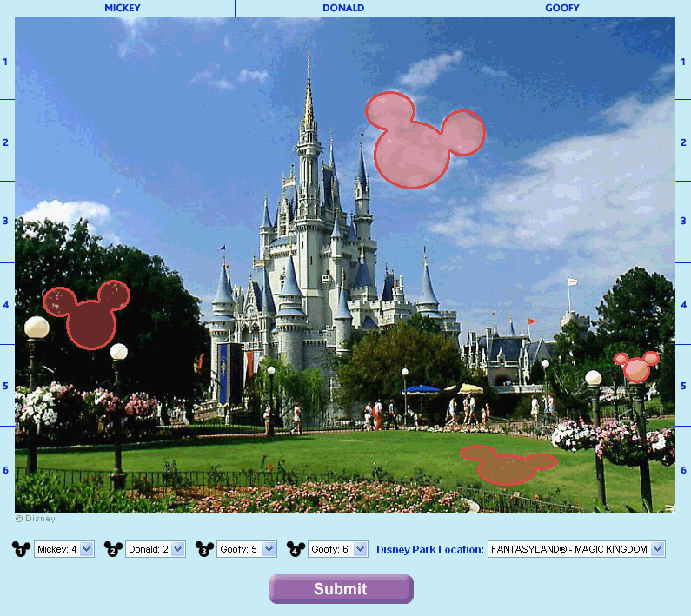Open the Mickey: 4 dropdown
The height and width of the screenshot is (616, 691).
(x=64, y=549)
